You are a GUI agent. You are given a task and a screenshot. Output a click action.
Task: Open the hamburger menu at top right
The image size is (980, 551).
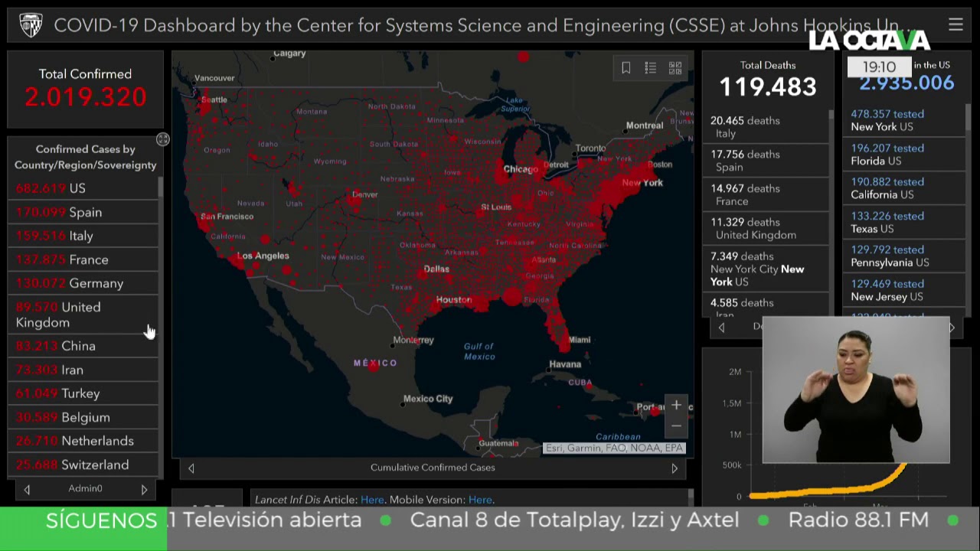pyautogui.click(x=955, y=24)
